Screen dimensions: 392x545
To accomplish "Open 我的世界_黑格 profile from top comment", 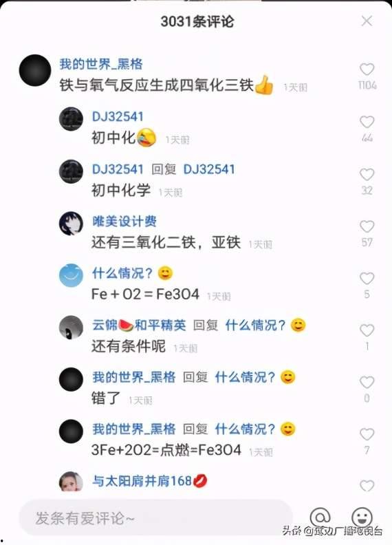I will coord(101,64).
